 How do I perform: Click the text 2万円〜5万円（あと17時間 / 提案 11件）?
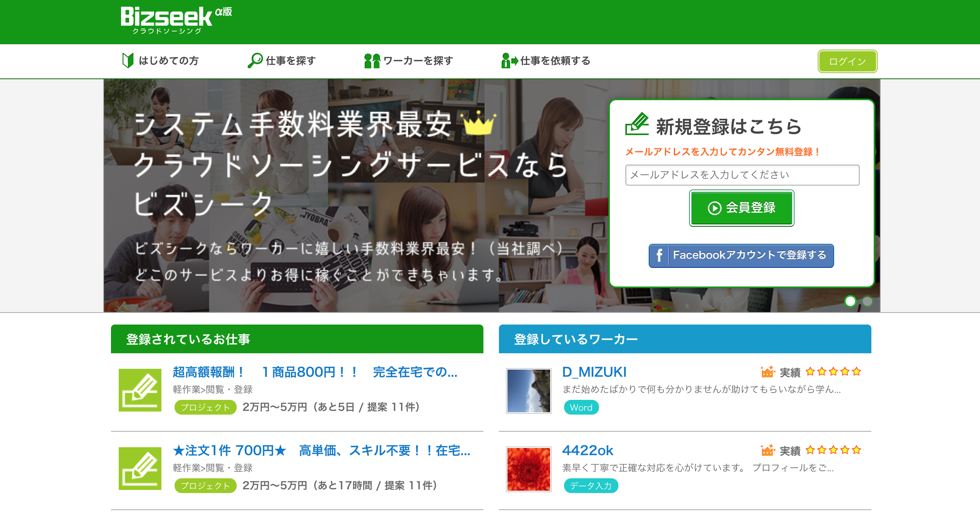pos(340,486)
